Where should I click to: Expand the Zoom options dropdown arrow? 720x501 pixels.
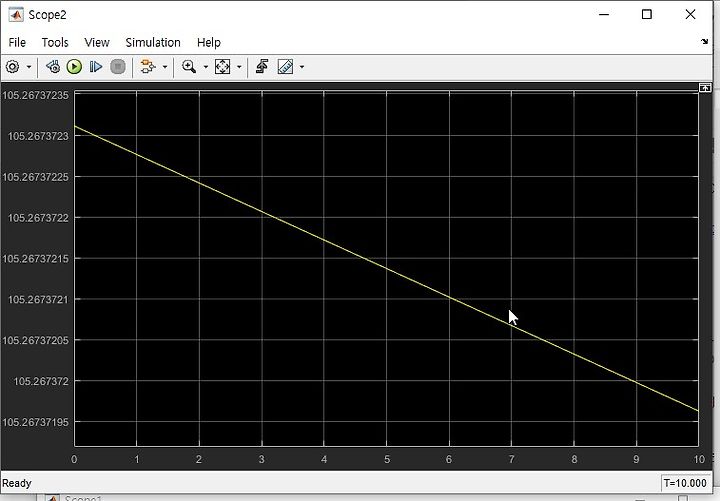coord(206,67)
